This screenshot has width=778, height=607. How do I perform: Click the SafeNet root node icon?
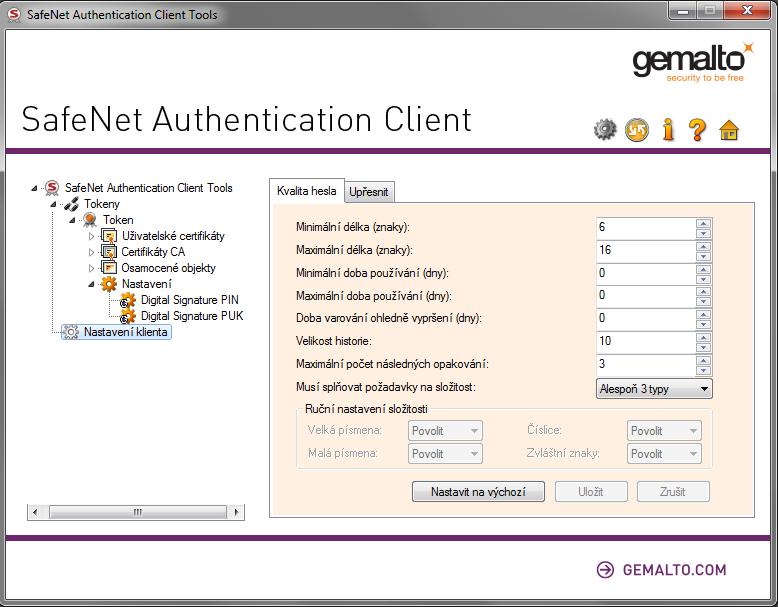pyautogui.click(x=52, y=188)
